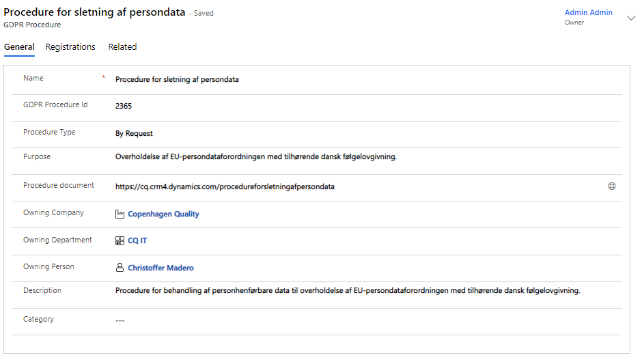The width and height of the screenshot is (642, 364).
Task: Click the Christoffer Madero person icon
Action: tap(120, 268)
